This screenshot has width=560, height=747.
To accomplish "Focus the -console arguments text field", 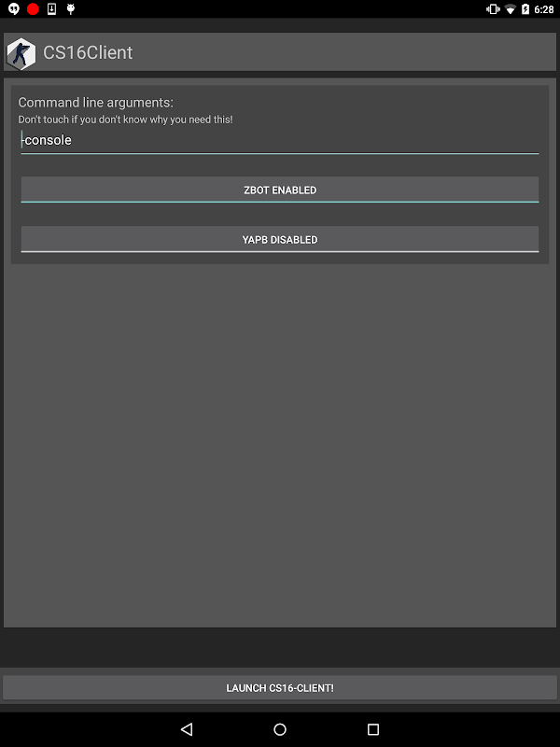I will [280, 141].
